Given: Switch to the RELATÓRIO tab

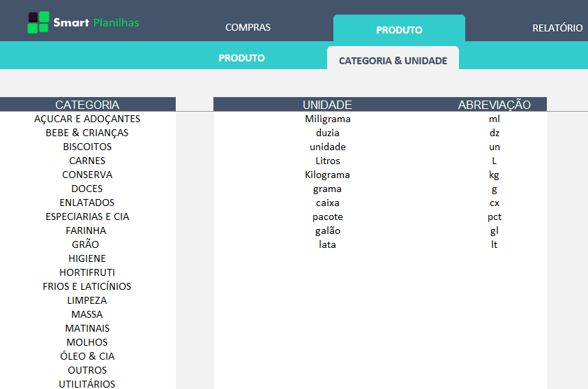Looking at the screenshot, I should [557, 28].
